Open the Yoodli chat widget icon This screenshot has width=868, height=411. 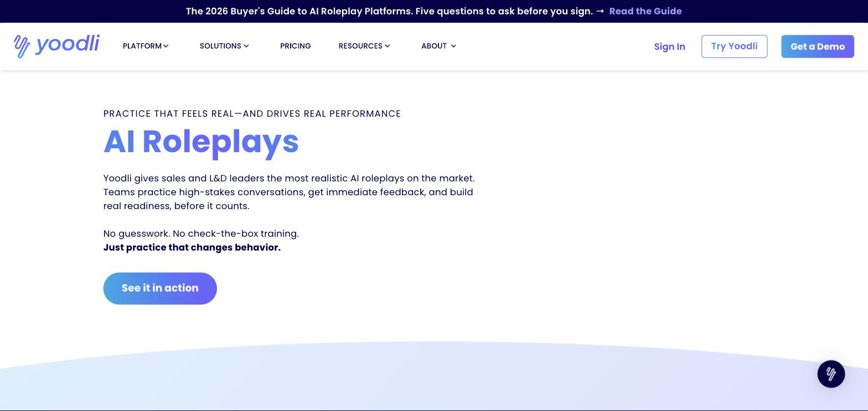click(x=831, y=374)
